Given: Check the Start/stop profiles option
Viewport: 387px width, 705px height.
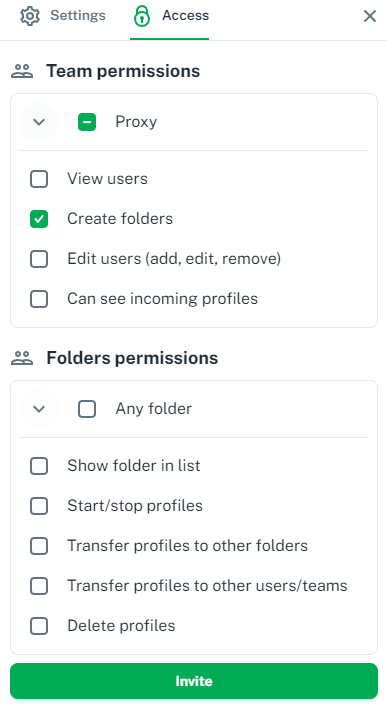Looking at the screenshot, I should [39, 506].
